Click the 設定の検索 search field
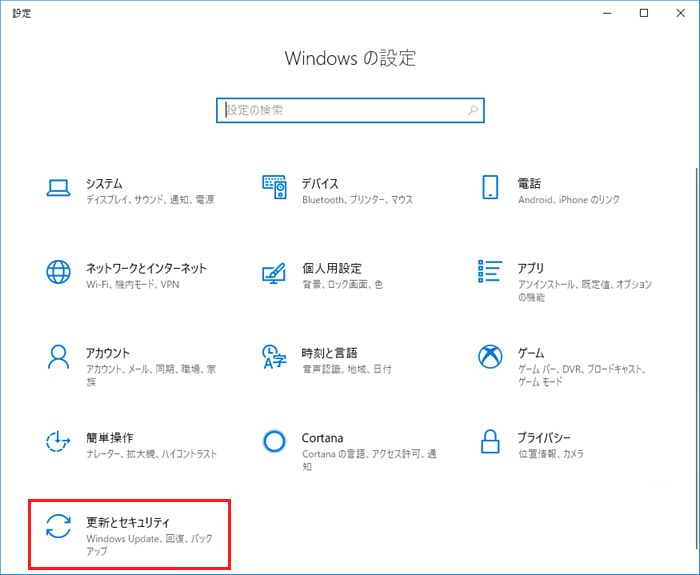 pos(350,110)
